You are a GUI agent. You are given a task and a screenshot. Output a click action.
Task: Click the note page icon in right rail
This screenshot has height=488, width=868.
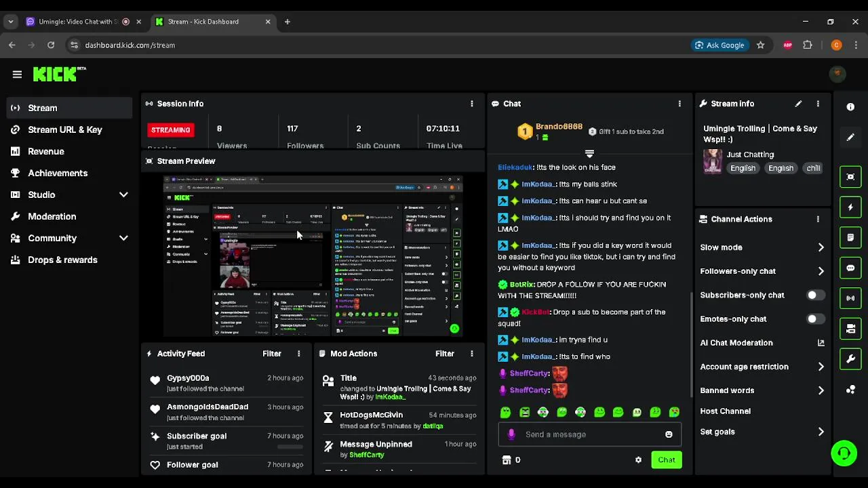click(x=850, y=238)
